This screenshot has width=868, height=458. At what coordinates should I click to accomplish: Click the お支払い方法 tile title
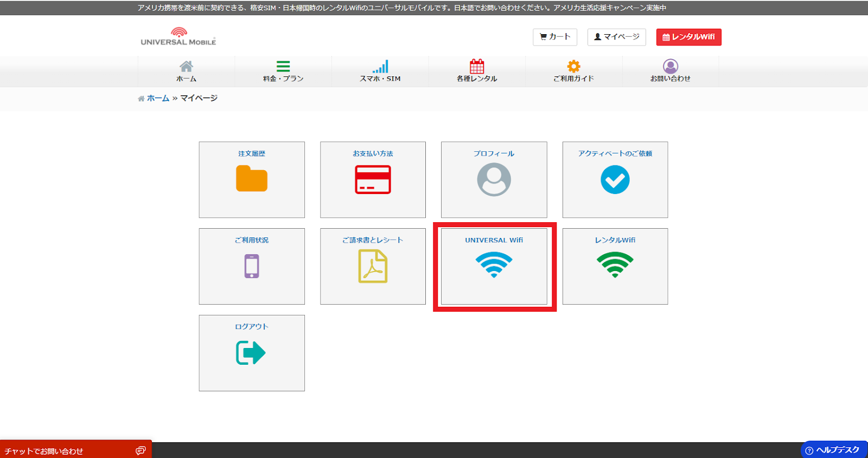pos(373,153)
